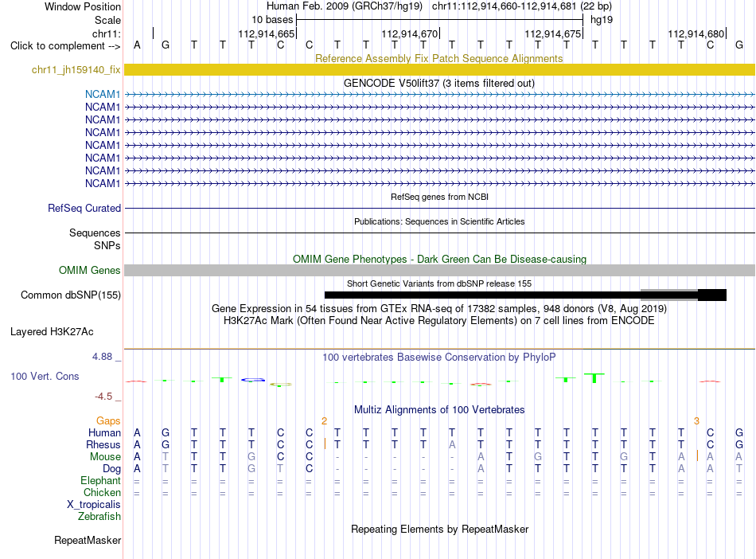This screenshot has width=756, height=559.
Task: Click the Sequences track label
Action: click(95, 233)
